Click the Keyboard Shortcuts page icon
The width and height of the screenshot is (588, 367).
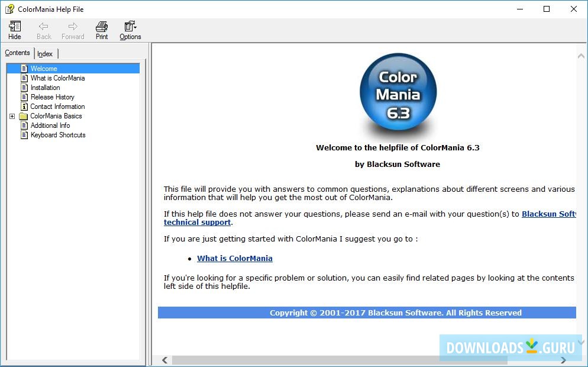click(x=24, y=135)
